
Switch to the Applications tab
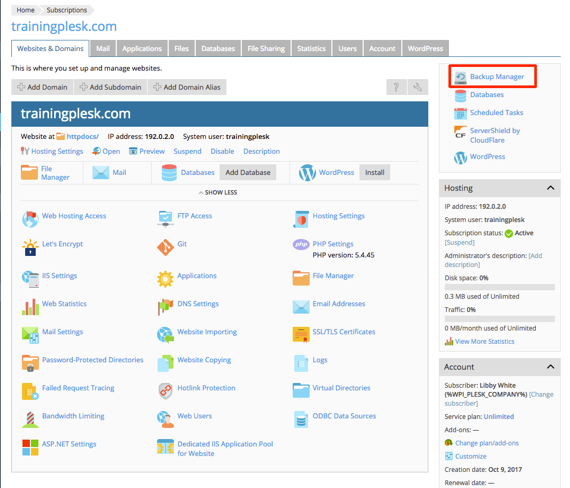142,48
